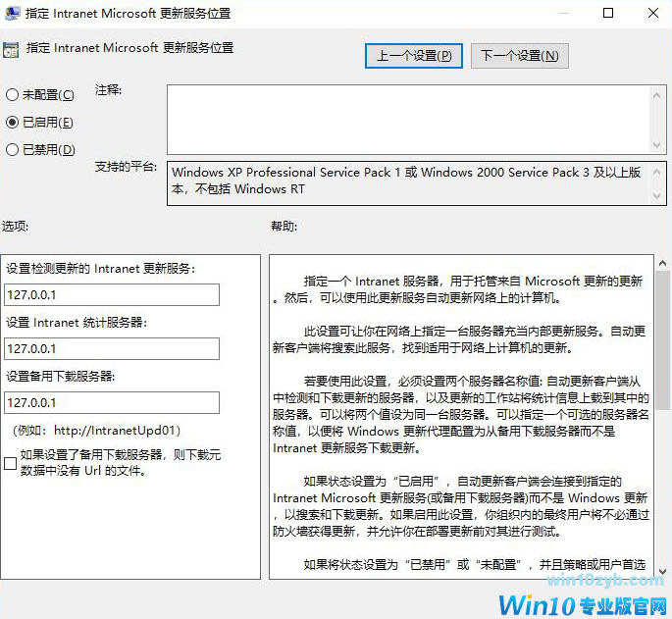Click the 选项: section label

click(x=15, y=226)
